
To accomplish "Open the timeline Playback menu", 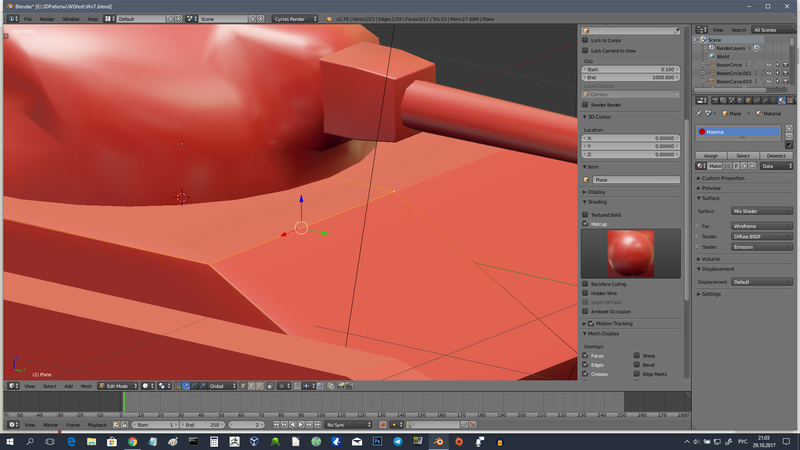I will point(97,424).
